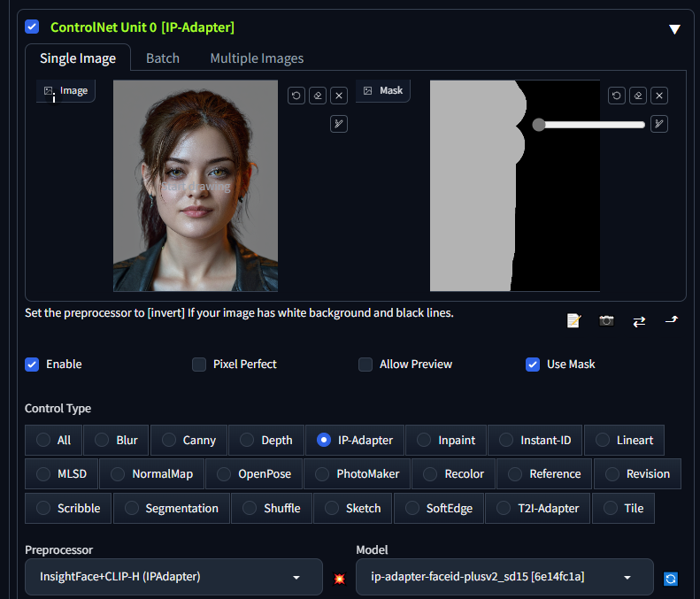Open new canvas with notepad icon
The width and height of the screenshot is (700, 599).
click(573, 320)
